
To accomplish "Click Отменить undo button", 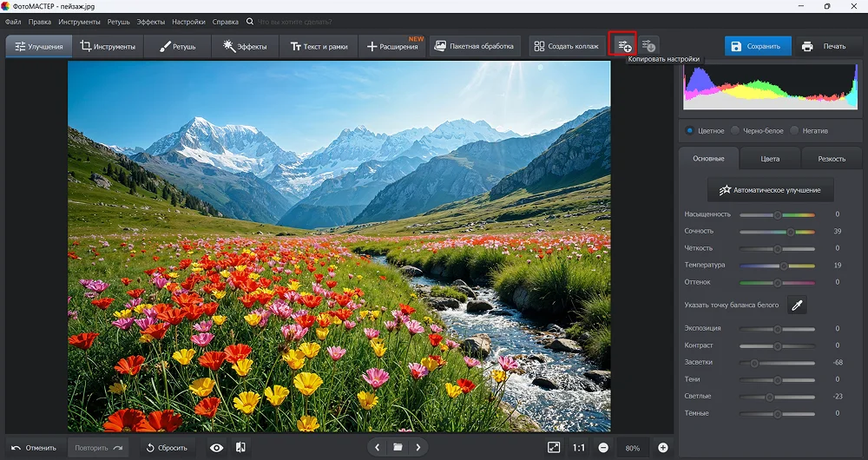I will point(35,448).
